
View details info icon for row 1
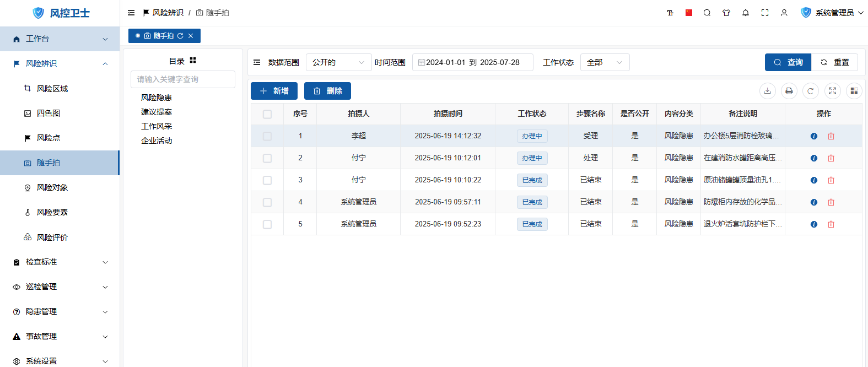pos(814,136)
